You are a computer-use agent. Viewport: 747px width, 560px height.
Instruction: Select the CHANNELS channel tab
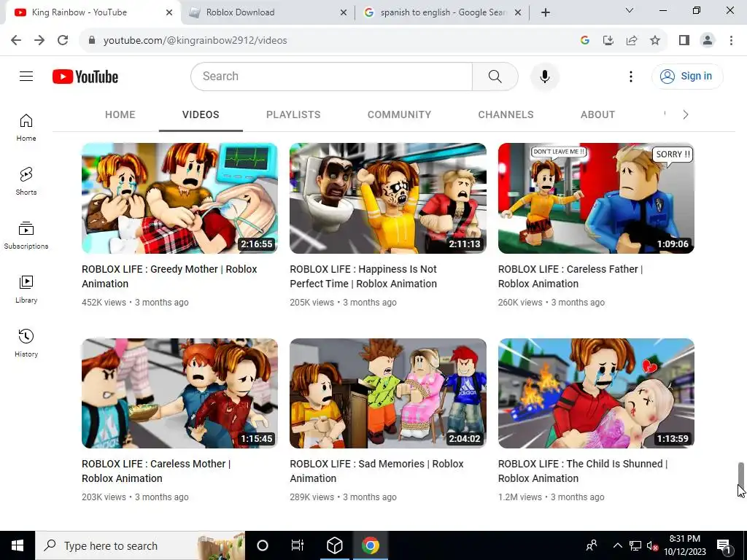[506, 114]
